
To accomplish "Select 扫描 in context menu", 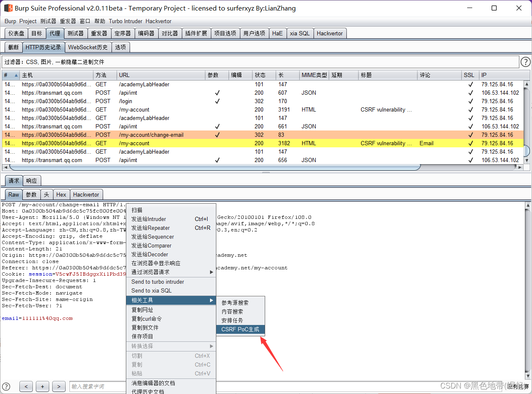I will point(171,210).
